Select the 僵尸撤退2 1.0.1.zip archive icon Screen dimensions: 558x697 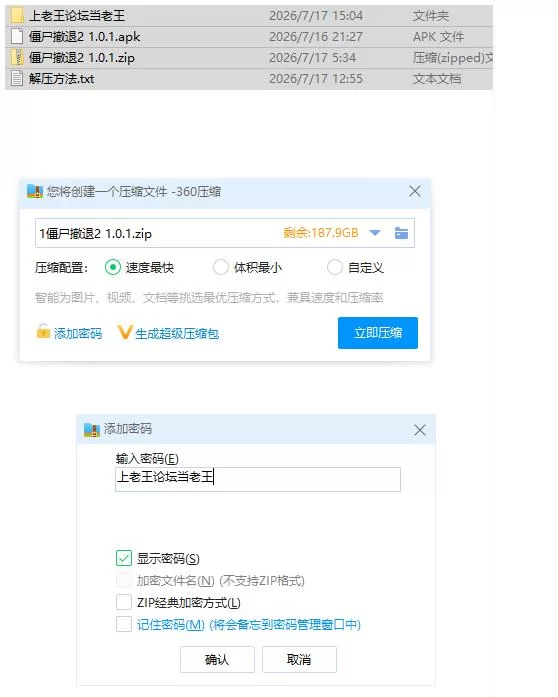click(17, 57)
